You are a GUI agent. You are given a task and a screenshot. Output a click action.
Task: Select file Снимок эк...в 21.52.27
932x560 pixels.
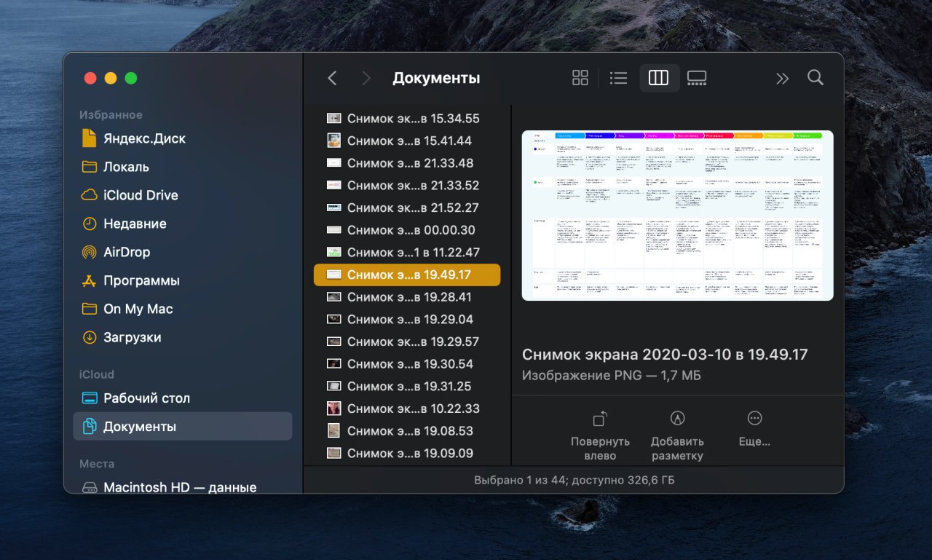[x=407, y=208]
